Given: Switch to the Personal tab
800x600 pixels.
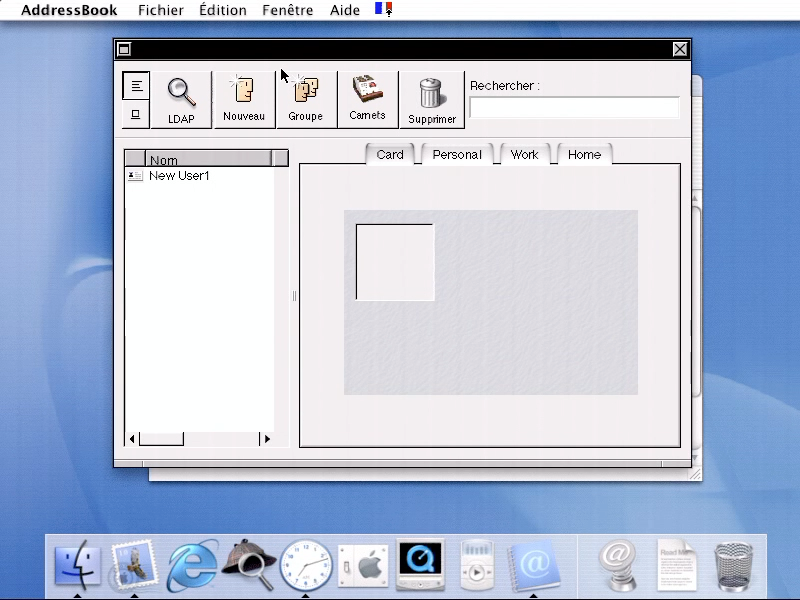Looking at the screenshot, I should pyautogui.click(x=457, y=155).
